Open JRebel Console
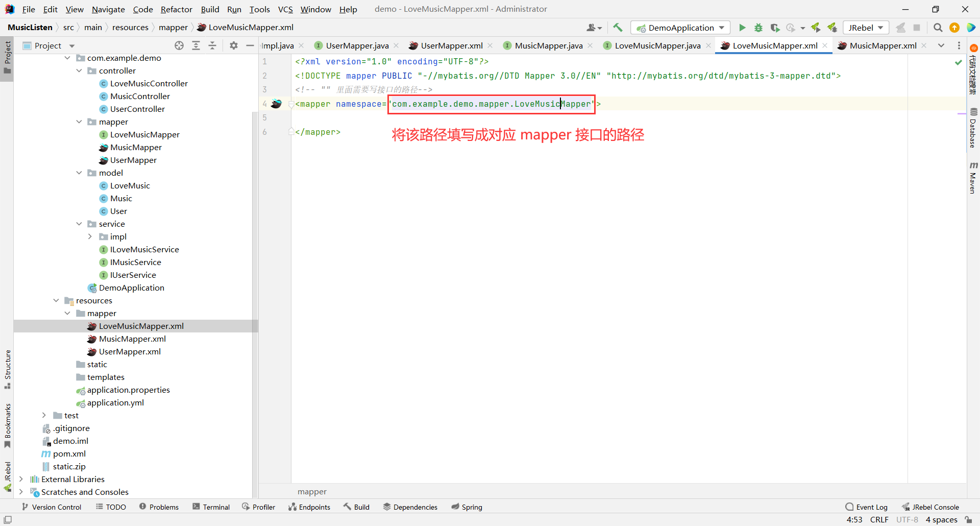 [930, 507]
